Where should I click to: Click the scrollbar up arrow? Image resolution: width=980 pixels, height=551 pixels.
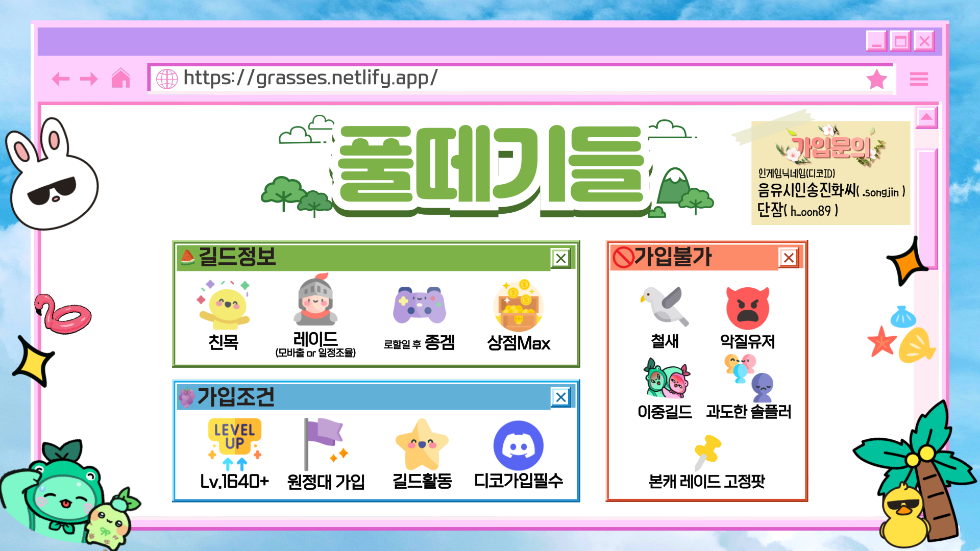tap(926, 118)
